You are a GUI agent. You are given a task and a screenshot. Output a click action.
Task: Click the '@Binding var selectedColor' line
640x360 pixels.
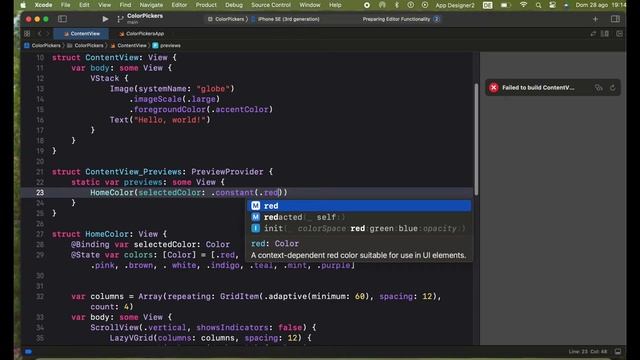tap(150, 244)
